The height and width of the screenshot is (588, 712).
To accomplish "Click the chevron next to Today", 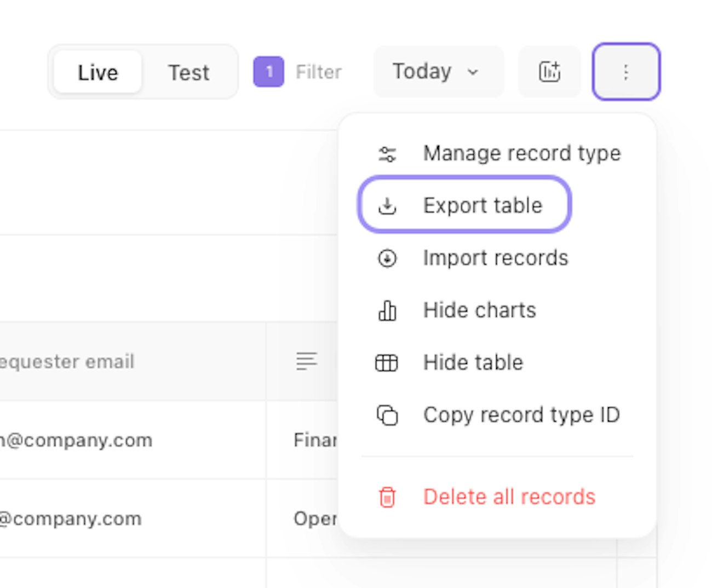I will [473, 72].
